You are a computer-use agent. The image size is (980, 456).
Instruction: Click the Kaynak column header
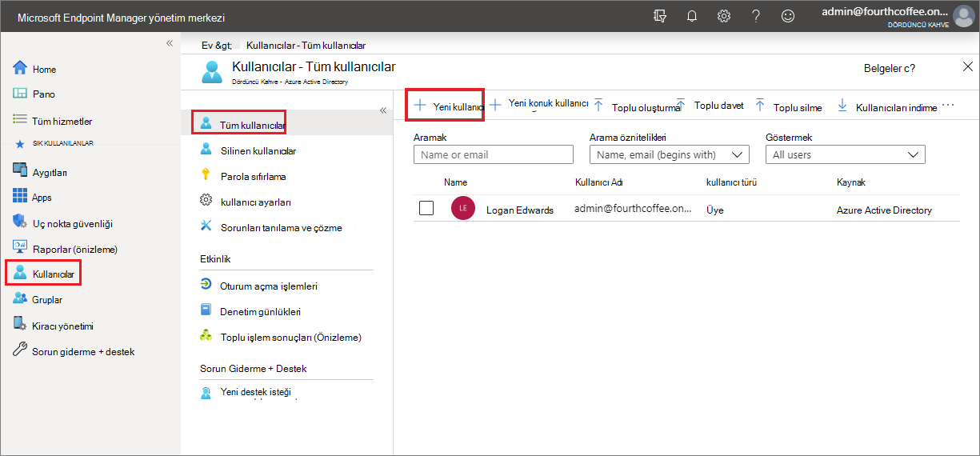[x=851, y=182]
